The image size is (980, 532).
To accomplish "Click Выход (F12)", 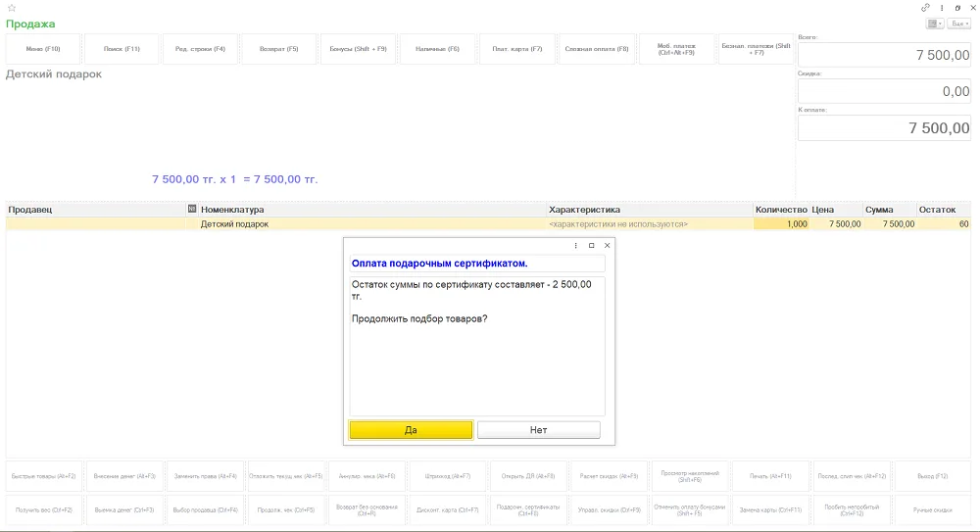I will click(x=933, y=476).
